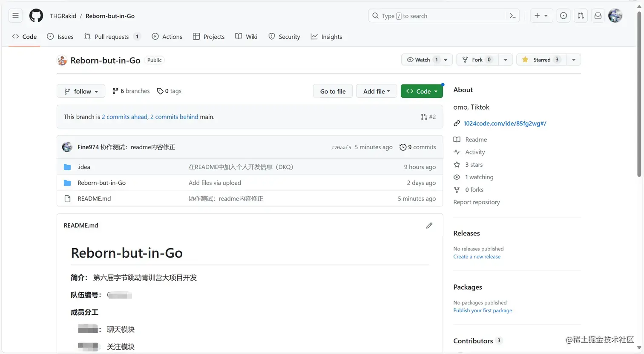644x354 pixels.
Task: Open the Insights tab
Action: click(x=326, y=37)
